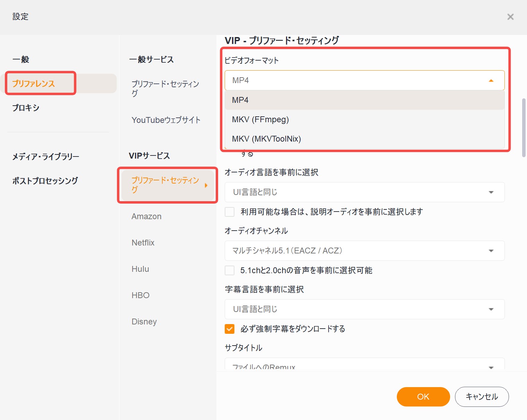This screenshot has height=420, width=527.
Task: Click the OK button
Action: [423, 397]
